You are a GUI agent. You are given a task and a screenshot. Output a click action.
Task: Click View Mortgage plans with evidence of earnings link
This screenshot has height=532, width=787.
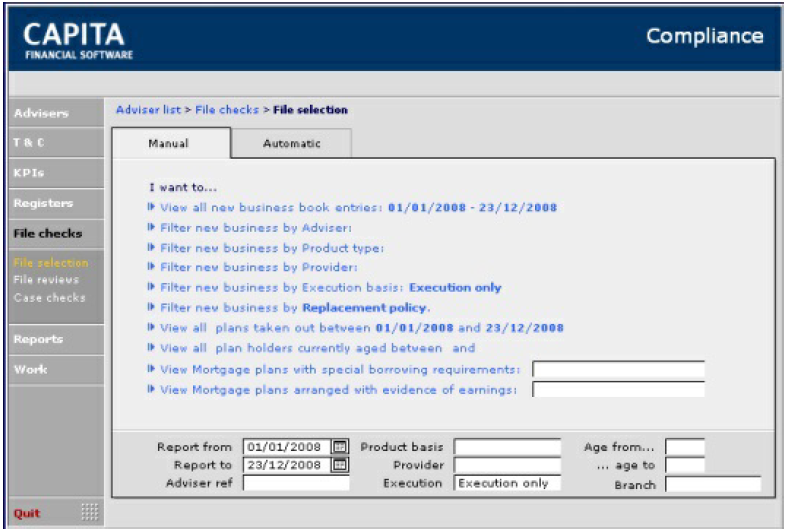(338, 389)
